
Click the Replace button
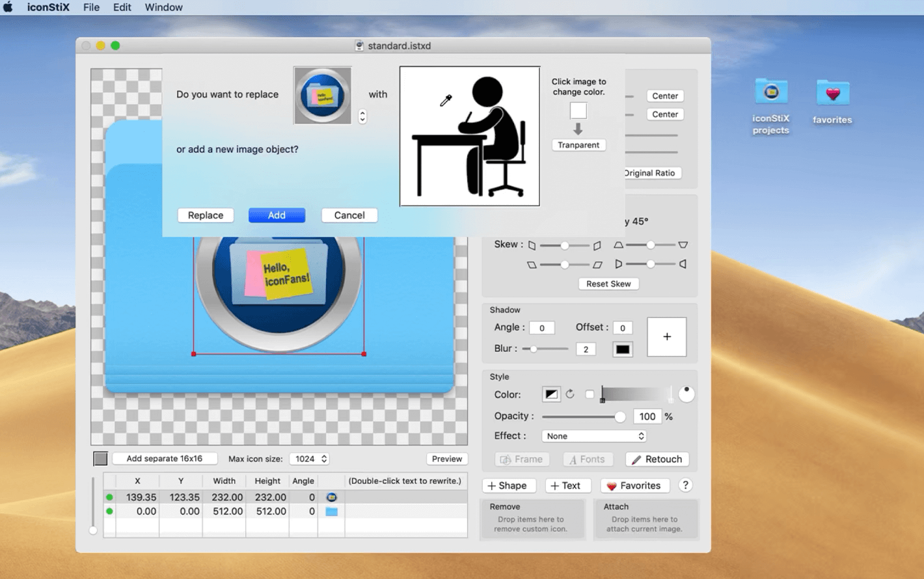[x=206, y=215]
